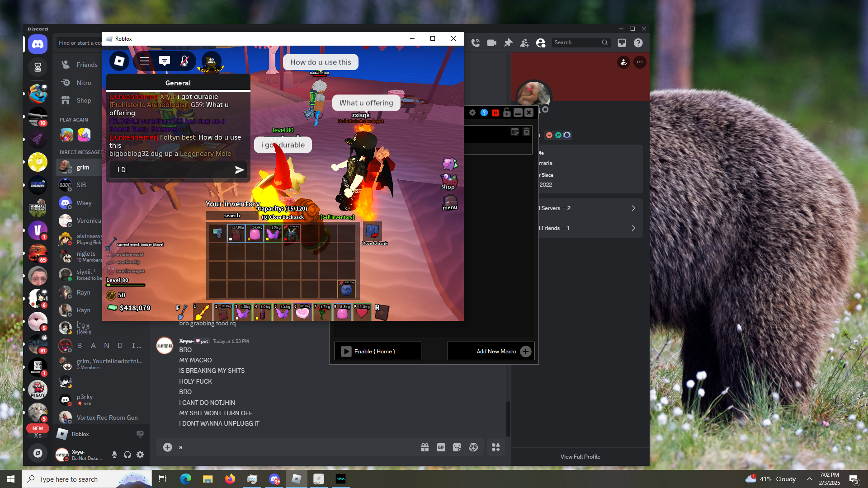Select hotbar slot 9 red heart
Screen dimensions: 868x488
coord(362,312)
